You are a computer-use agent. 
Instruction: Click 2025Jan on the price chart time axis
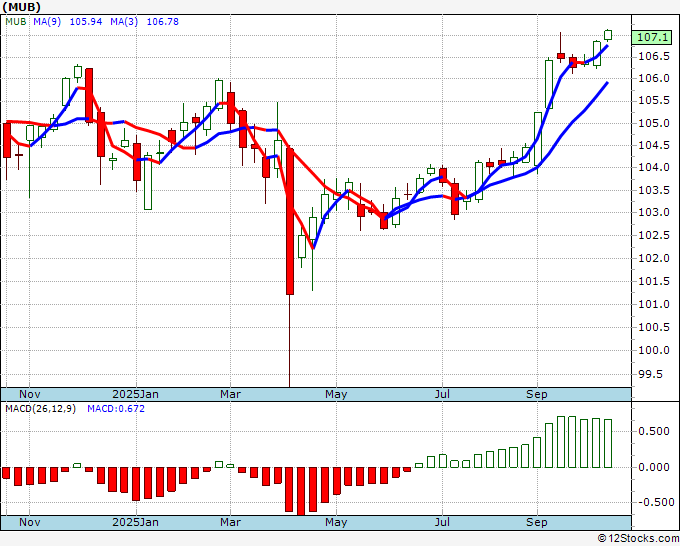135,394
